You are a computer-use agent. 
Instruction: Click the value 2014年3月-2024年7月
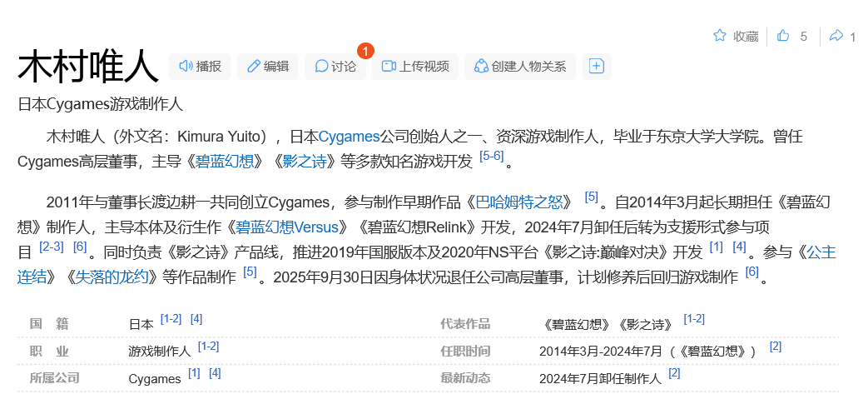(x=601, y=352)
